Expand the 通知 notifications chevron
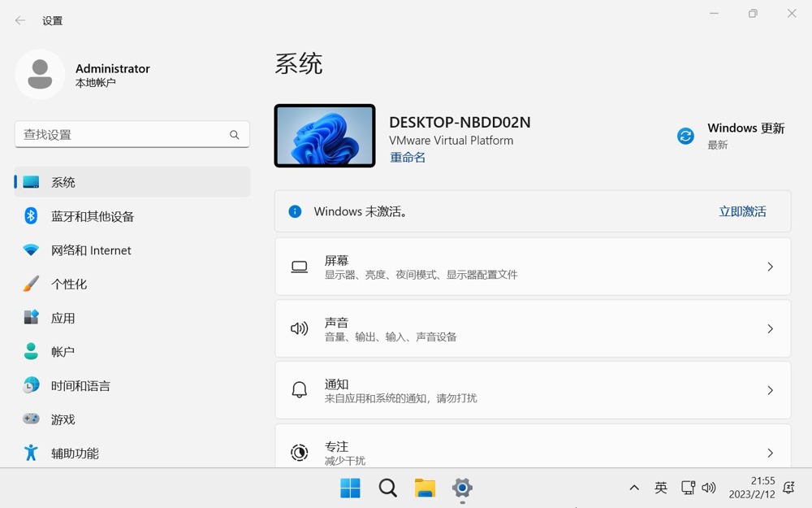The height and width of the screenshot is (508, 812). (770, 390)
